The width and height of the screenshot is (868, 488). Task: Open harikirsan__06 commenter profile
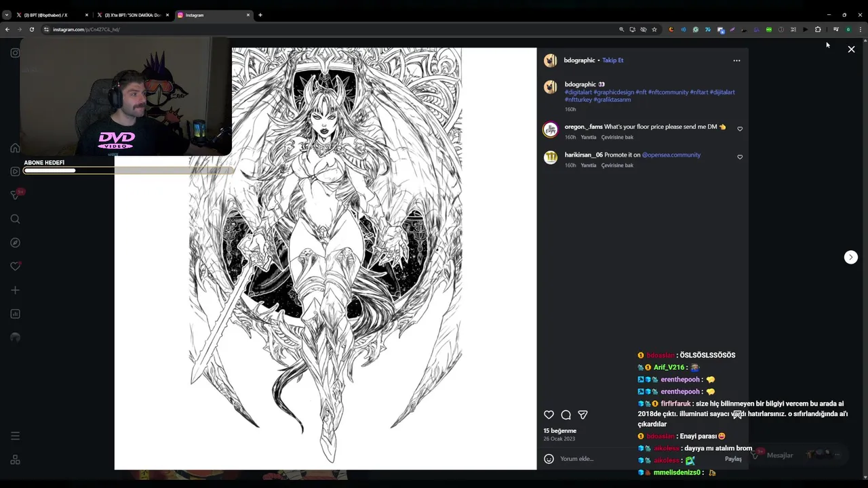pos(583,155)
